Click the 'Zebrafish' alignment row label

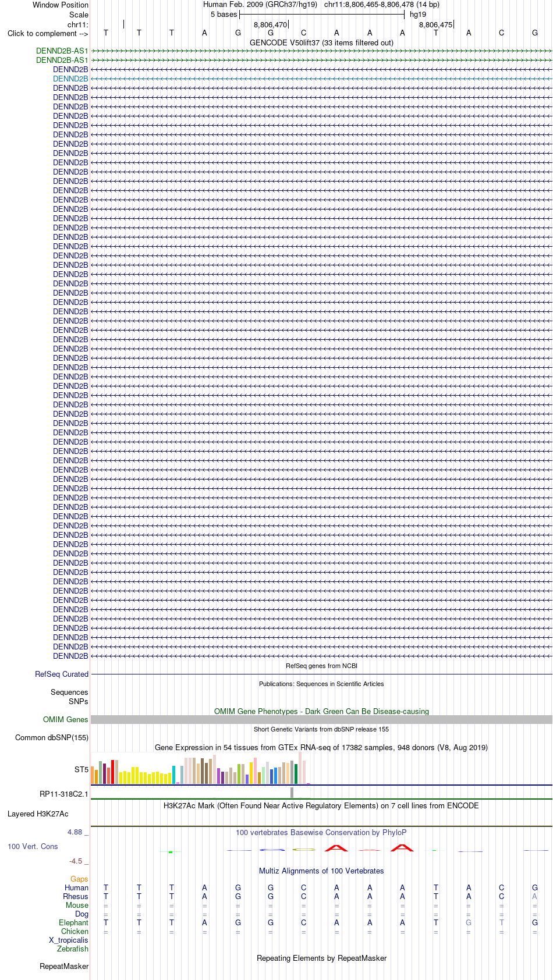click(73, 949)
